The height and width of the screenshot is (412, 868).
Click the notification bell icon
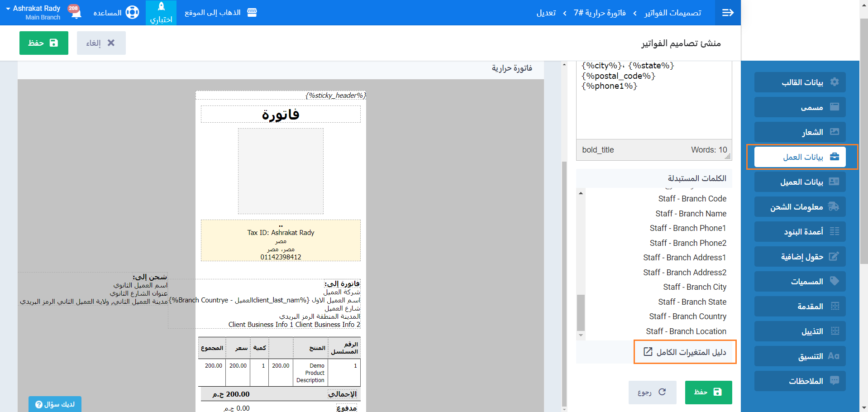click(x=76, y=13)
